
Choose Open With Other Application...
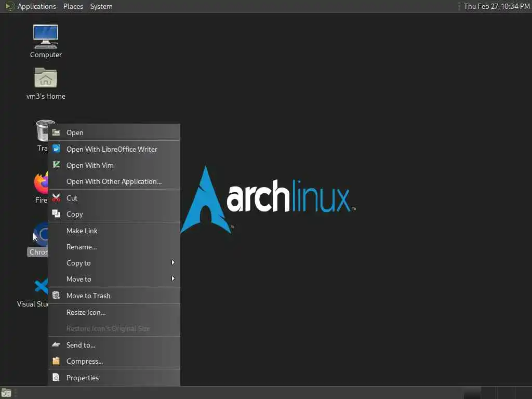pyautogui.click(x=114, y=181)
